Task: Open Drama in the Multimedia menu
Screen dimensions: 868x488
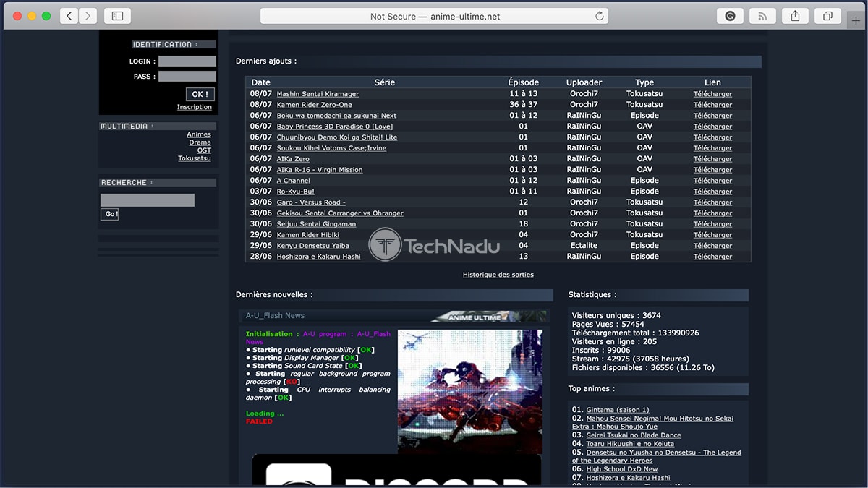Action: [200, 142]
